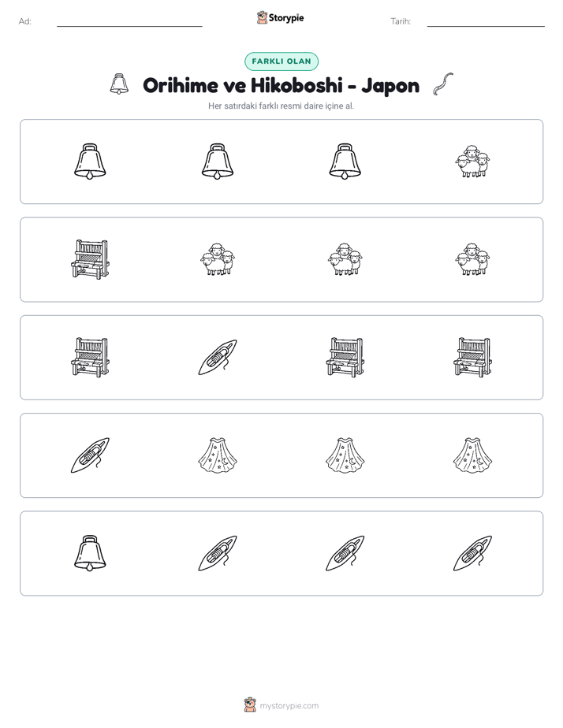Click the first bell in the top row
The image size is (563, 728).
coord(90,161)
